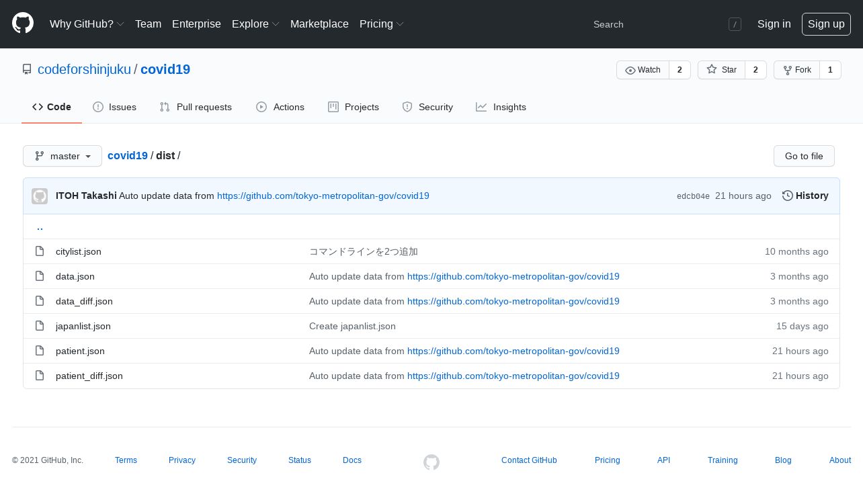
Task: Fork the repository with Fork button
Action: (x=796, y=70)
